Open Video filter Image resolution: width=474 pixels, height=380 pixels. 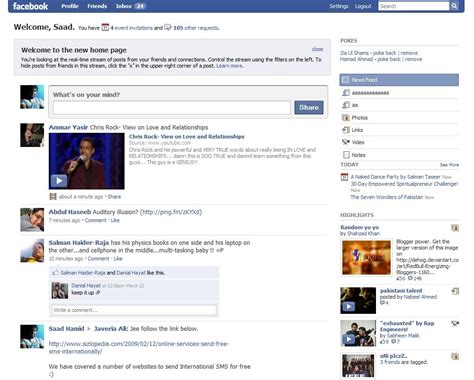399,142
